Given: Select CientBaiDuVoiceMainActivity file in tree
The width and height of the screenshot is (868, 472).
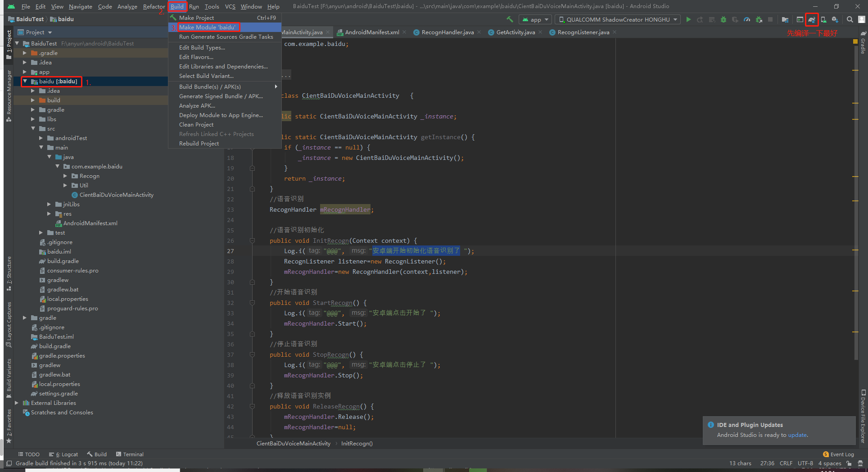Looking at the screenshot, I should pos(113,195).
